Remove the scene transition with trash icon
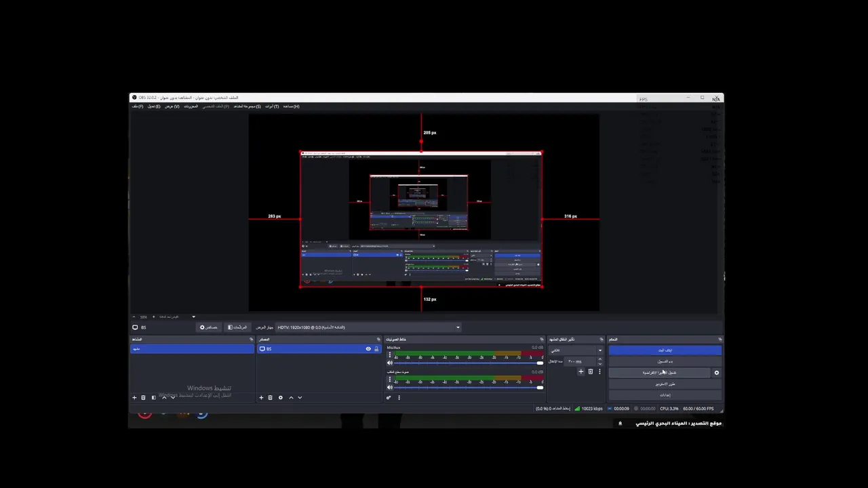Image resolution: width=868 pixels, height=488 pixels. 590,371
